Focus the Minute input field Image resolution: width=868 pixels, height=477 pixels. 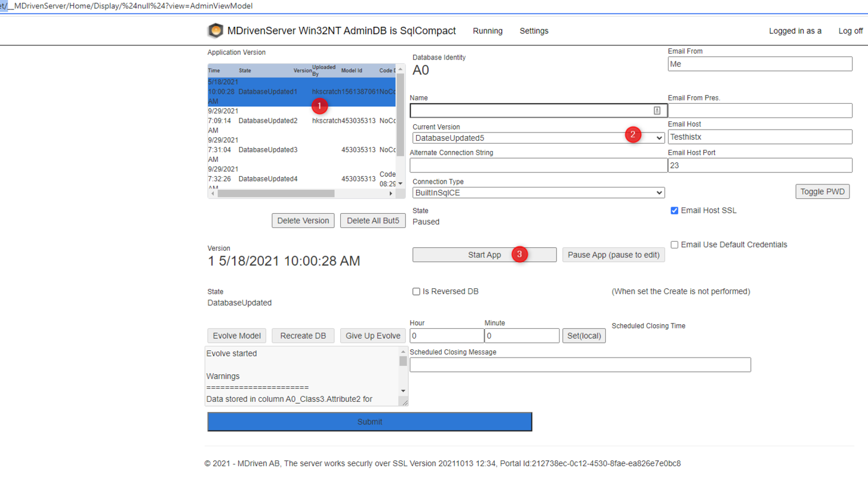522,336
